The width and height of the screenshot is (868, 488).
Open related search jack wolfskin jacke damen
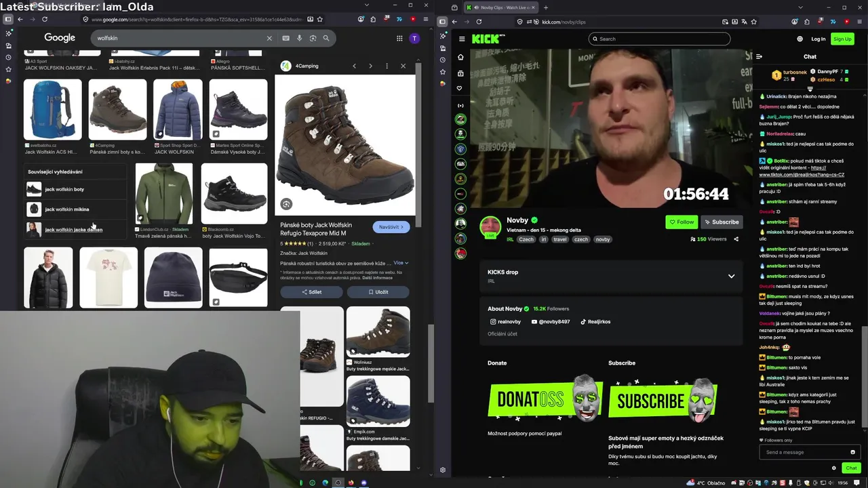point(75,230)
